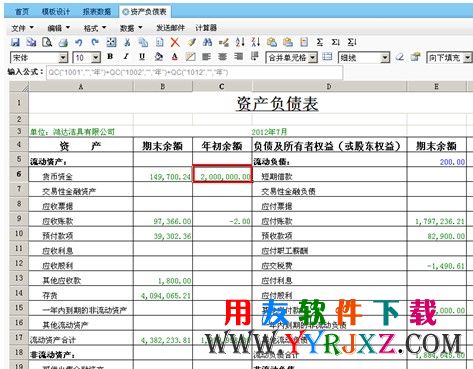473x369 pixels.
Task: Open the font size 10 dropdown
Action: pyautogui.click(x=96, y=58)
